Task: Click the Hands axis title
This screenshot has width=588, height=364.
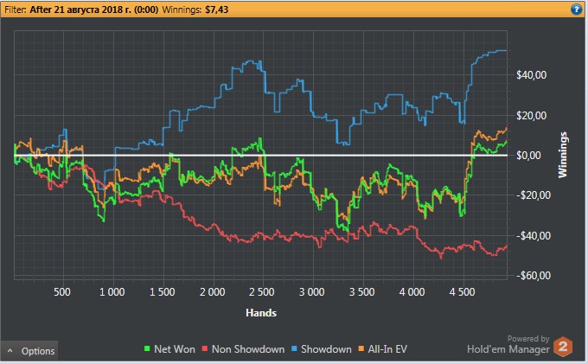Action: [261, 313]
